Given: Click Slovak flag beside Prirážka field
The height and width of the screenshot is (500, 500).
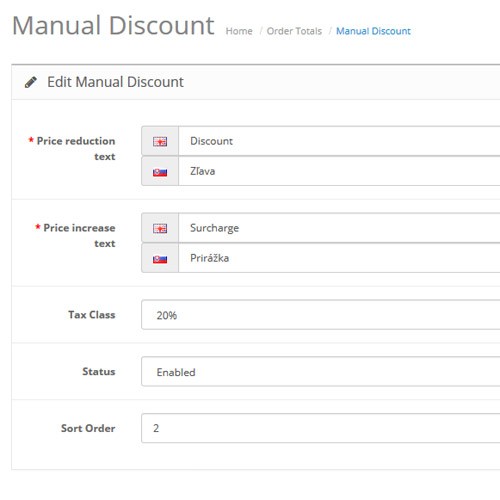Looking at the screenshot, I should [160, 259].
